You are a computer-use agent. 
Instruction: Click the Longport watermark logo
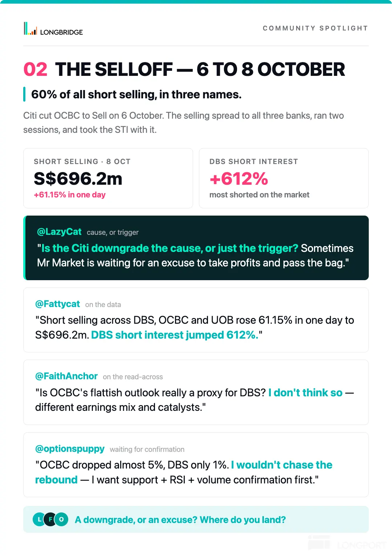coord(347,543)
